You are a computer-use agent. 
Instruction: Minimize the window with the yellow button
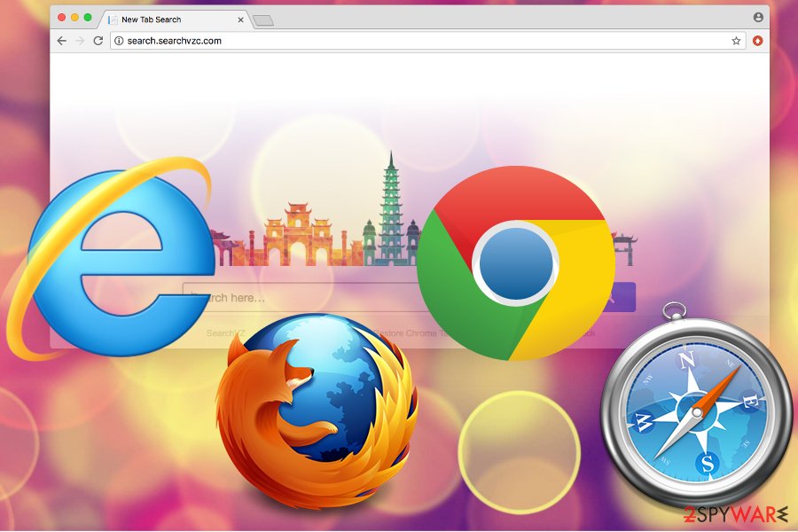click(x=74, y=18)
